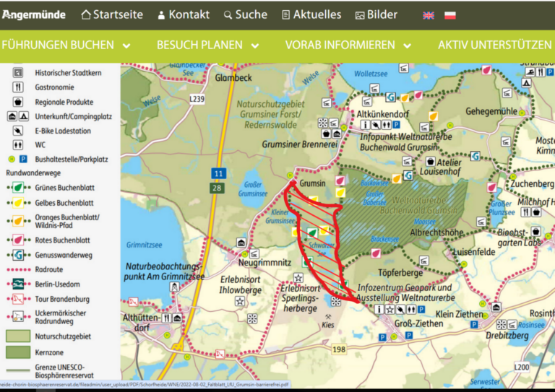The width and height of the screenshot is (555, 392).
Task: Click road number 198 label
Action: pos(339,349)
